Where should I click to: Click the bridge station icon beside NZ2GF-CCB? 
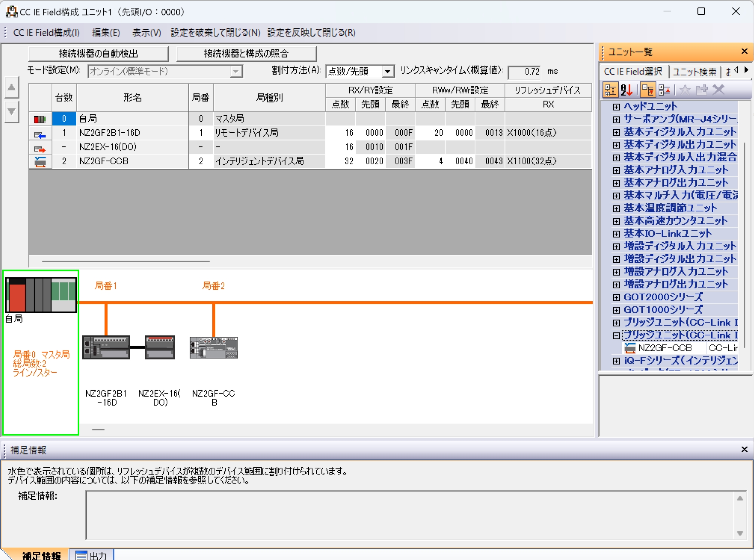pos(40,161)
